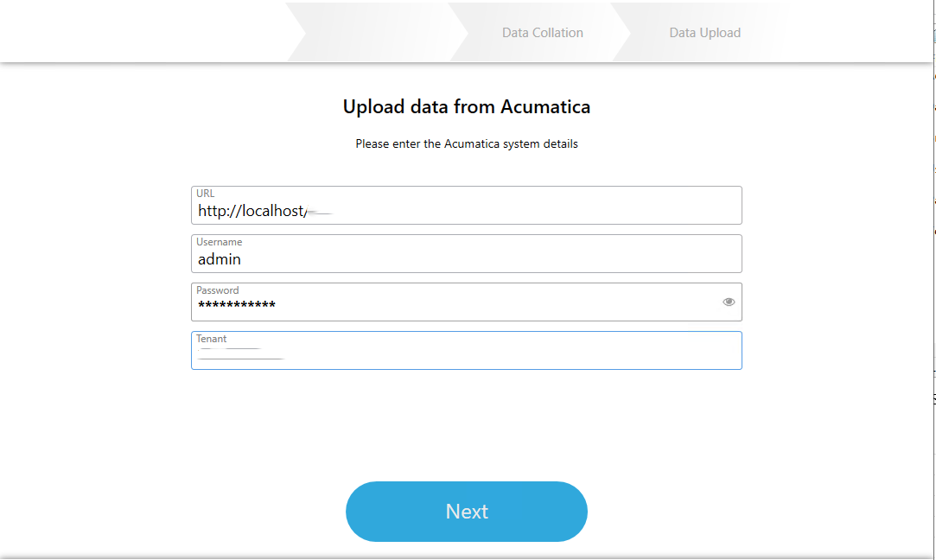Focus the URL input field

[x=519, y=211]
